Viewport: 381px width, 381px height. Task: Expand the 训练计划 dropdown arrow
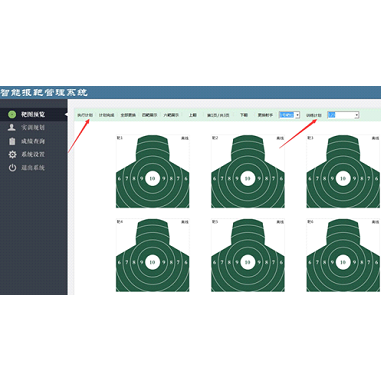click(356, 115)
